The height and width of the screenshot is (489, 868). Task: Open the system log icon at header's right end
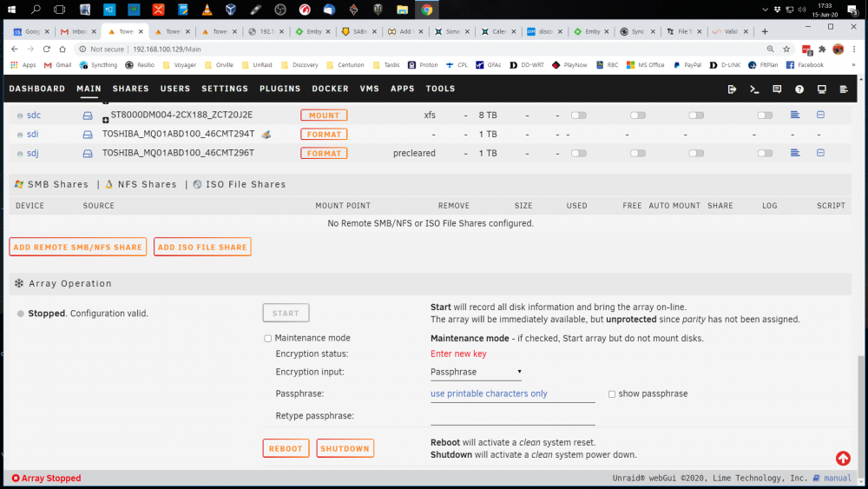coord(844,89)
